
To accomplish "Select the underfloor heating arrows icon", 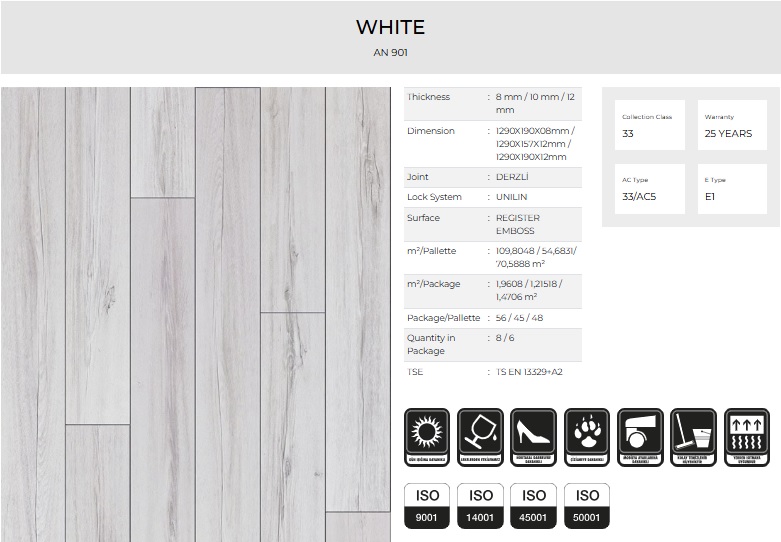I will pos(746,437).
